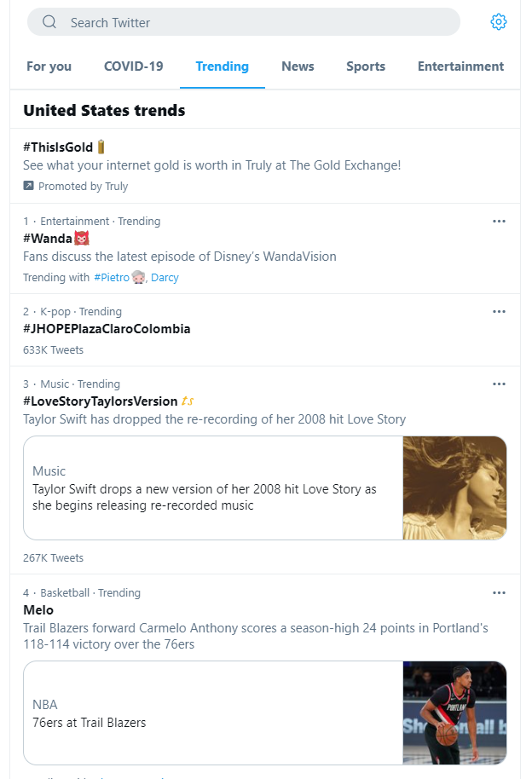Open more options for #Wanda trend
532x779 pixels.
click(x=499, y=221)
